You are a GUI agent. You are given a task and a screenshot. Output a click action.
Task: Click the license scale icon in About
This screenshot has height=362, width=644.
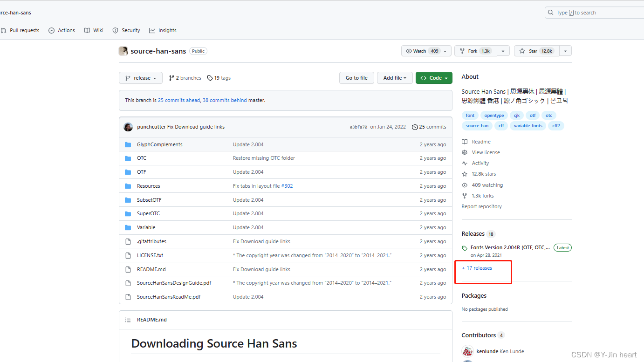[x=465, y=152]
